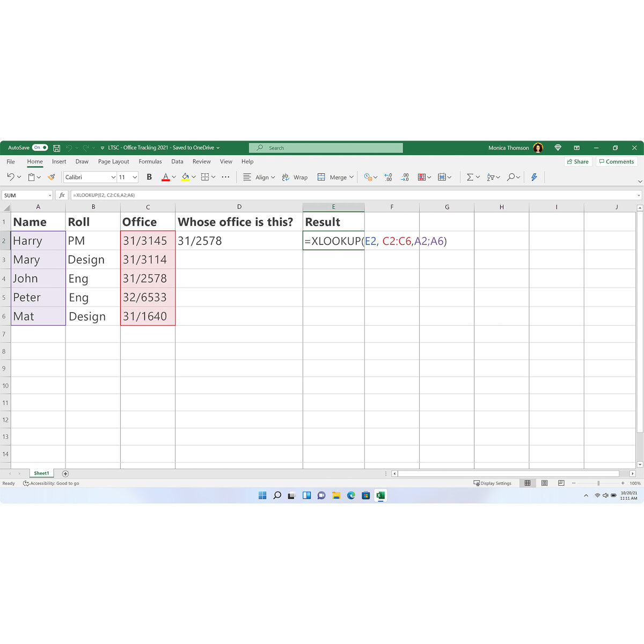Click the Share button
Image resolution: width=644 pixels, height=644 pixels.
click(x=577, y=162)
